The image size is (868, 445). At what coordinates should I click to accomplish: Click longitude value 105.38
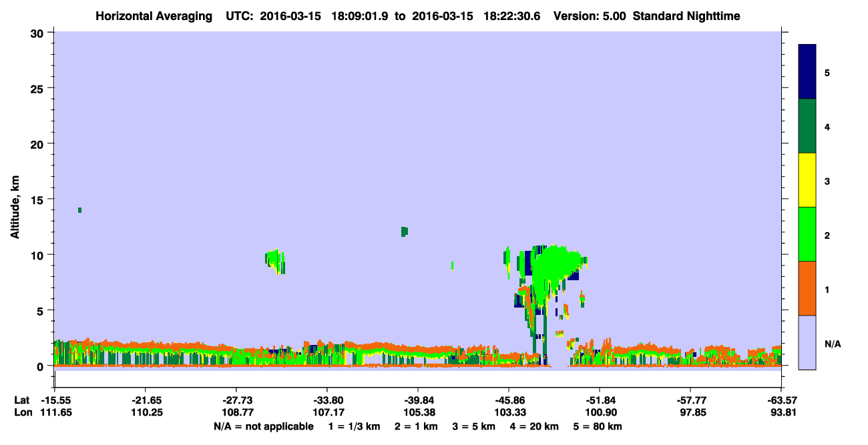[x=418, y=412]
